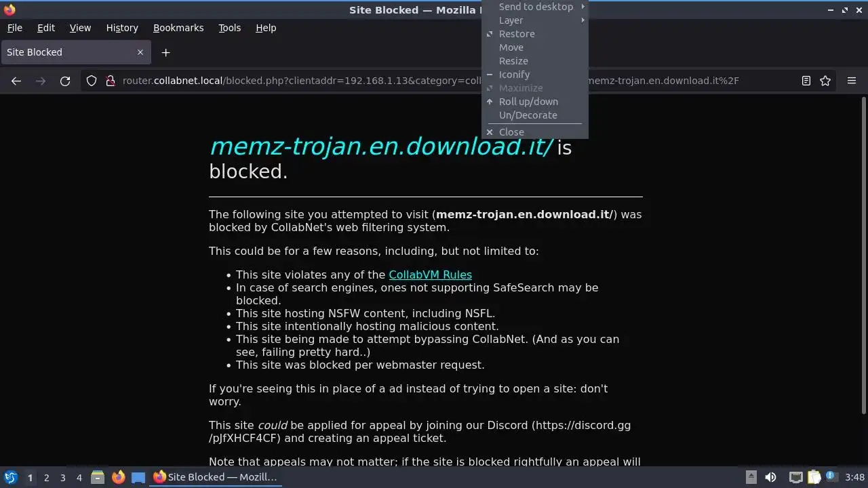Open the File menu
The image size is (868, 488).
click(x=15, y=28)
